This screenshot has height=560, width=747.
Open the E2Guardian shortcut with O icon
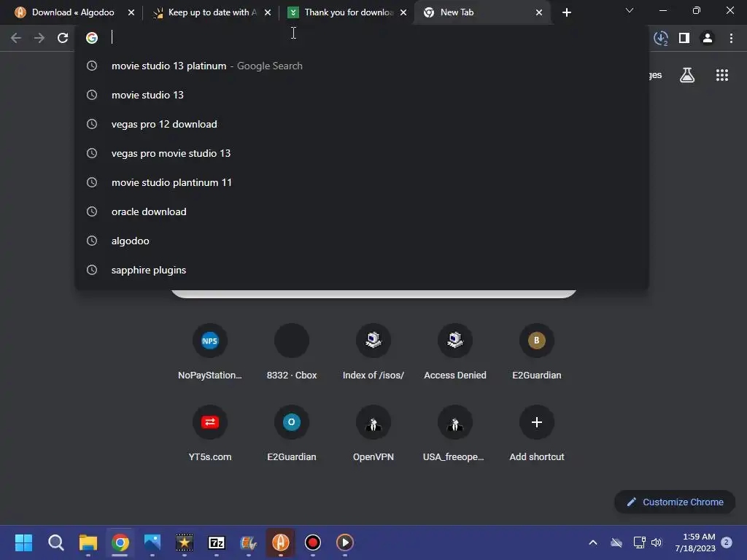click(292, 434)
